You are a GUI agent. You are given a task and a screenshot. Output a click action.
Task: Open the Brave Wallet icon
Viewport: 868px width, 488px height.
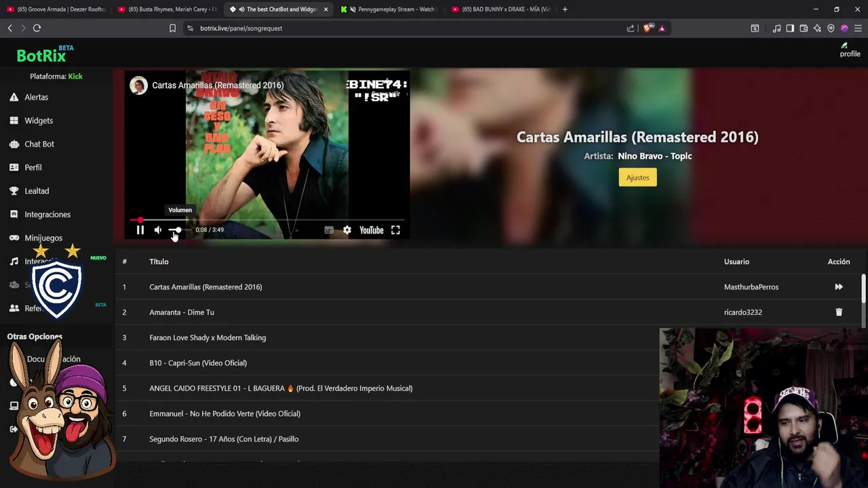tap(804, 28)
